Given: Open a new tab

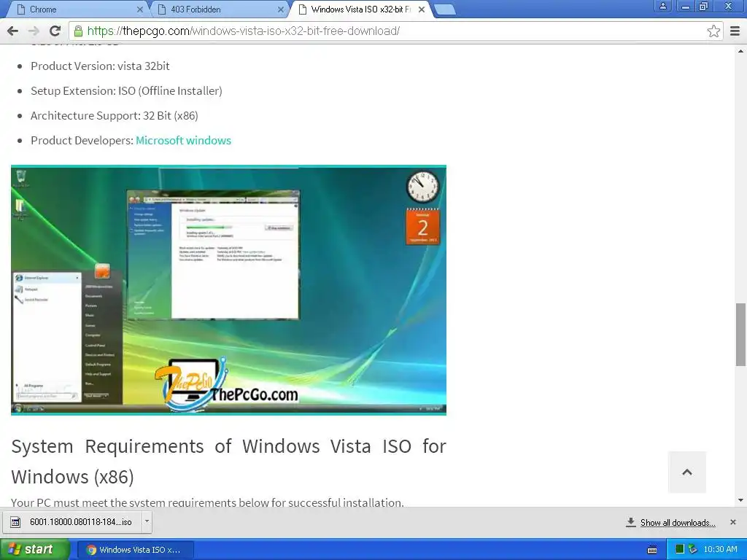Looking at the screenshot, I should pos(446,9).
